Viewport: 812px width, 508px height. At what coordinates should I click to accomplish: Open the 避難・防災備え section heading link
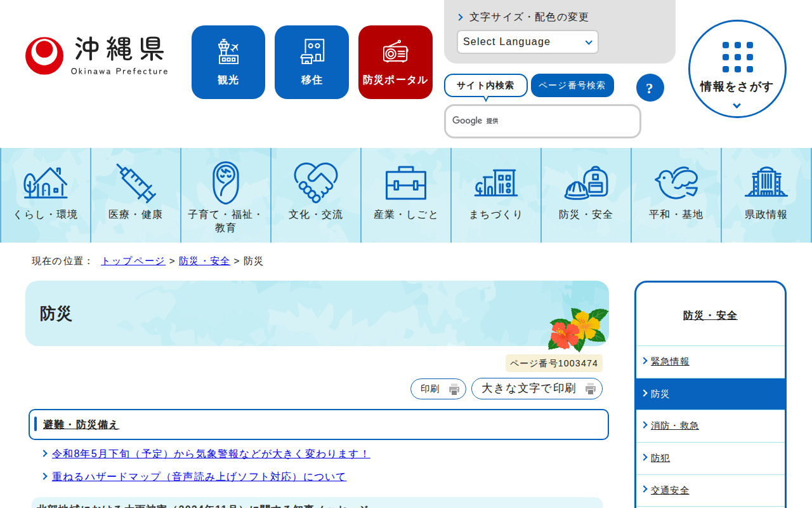(x=81, y=425)
